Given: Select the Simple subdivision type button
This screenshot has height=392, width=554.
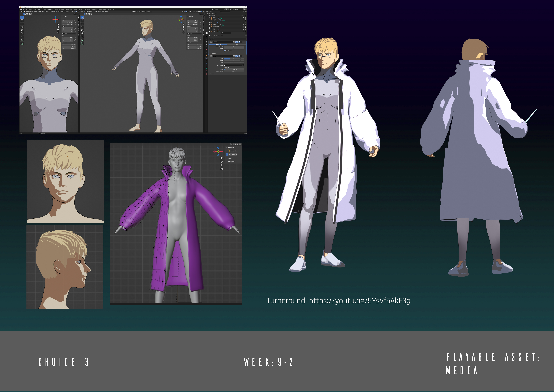Looking at the screenshot, I should [237, 45].
